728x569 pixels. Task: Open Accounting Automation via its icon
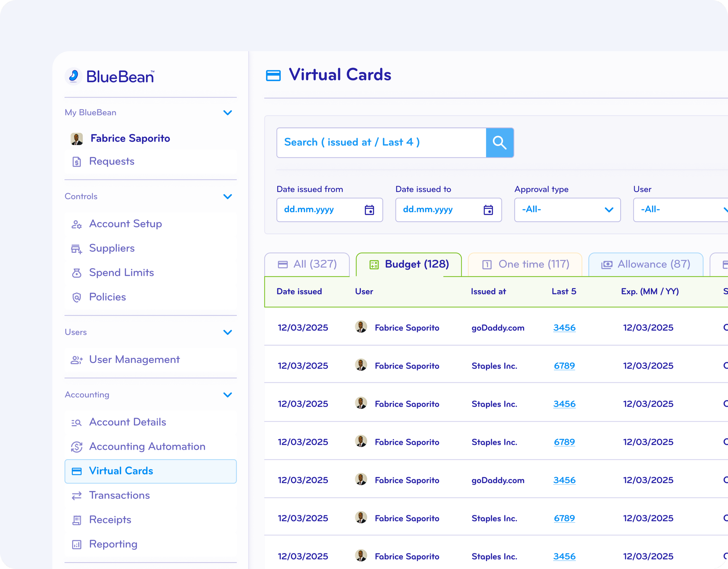(x=76, y=447)
